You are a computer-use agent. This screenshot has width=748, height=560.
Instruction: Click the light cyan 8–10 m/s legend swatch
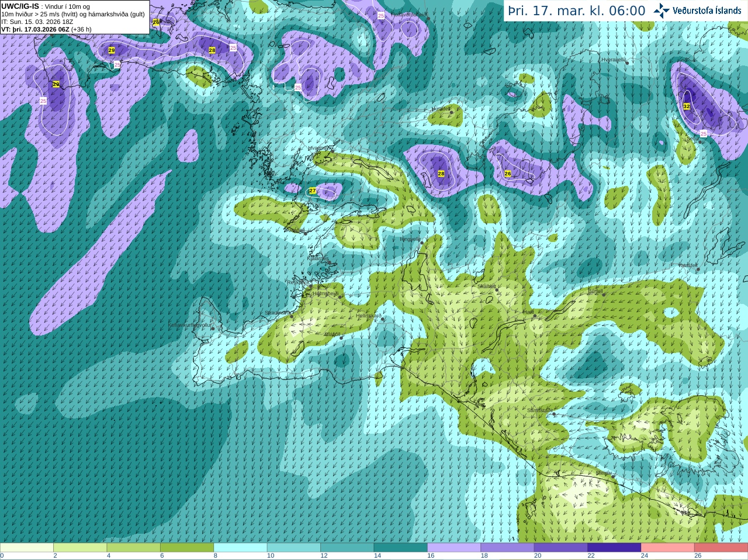[x=240, y=548]
